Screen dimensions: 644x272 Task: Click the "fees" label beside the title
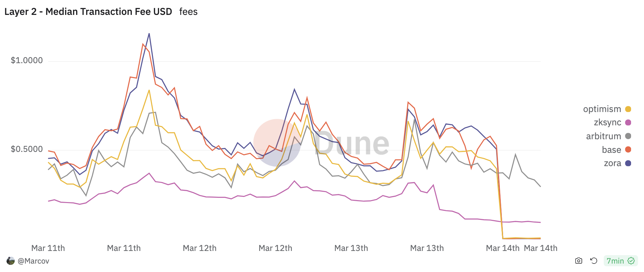tap(188, 12)
